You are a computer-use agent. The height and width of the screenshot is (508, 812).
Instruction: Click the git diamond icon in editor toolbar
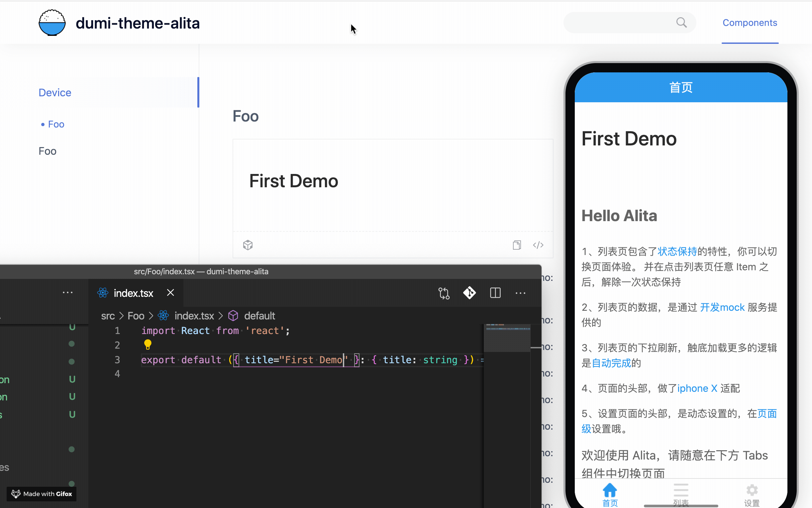click(469, 293)
